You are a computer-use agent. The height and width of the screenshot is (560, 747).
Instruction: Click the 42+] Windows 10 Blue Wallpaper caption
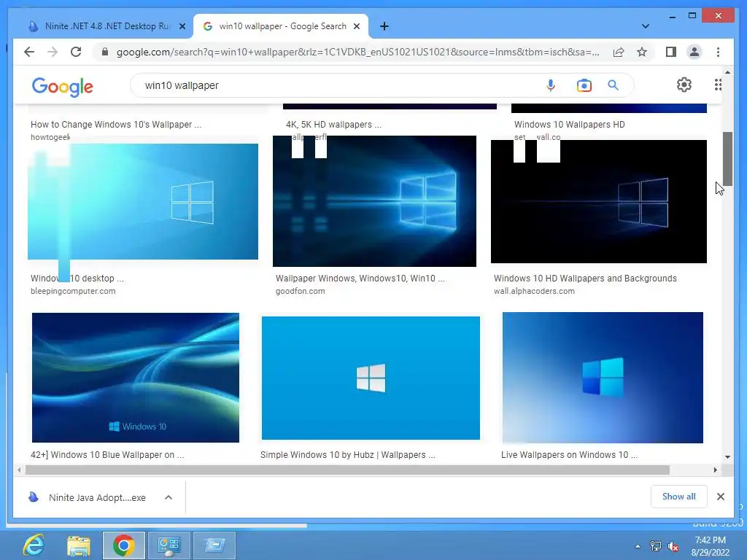pos(107,455)
